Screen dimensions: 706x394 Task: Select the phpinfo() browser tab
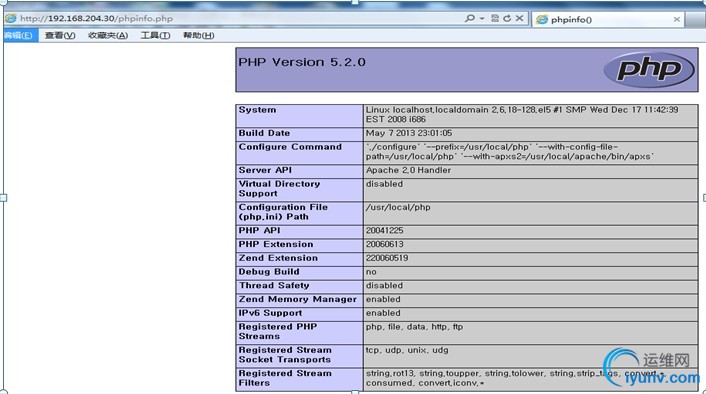click(x=608, y=19)
